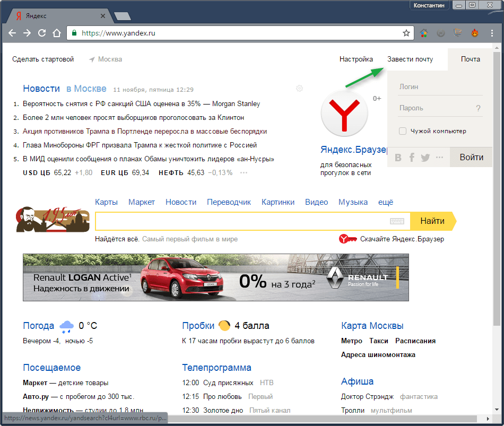Open the Музыка service

[x=353, y=202]
